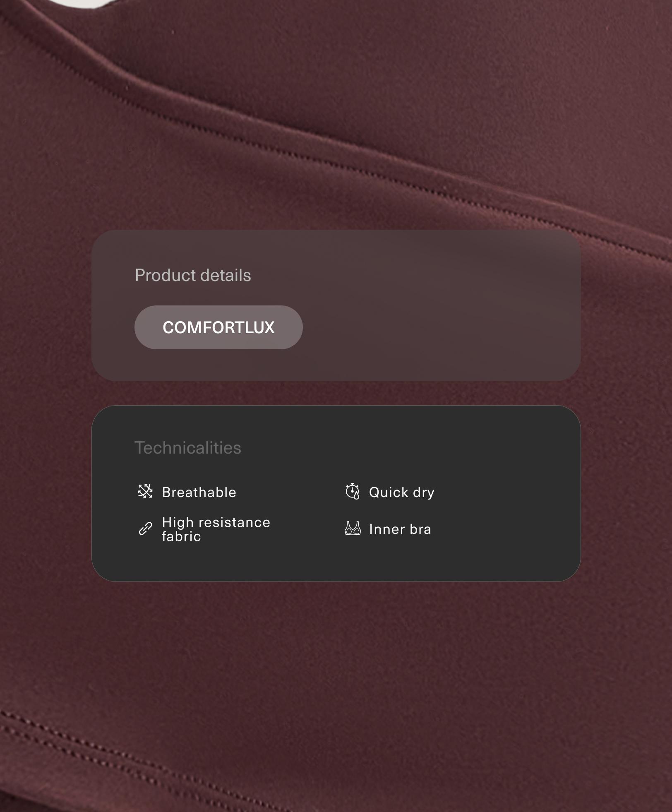Click the Breathable label text
The image size is (672, 812).
coord(199,492)
